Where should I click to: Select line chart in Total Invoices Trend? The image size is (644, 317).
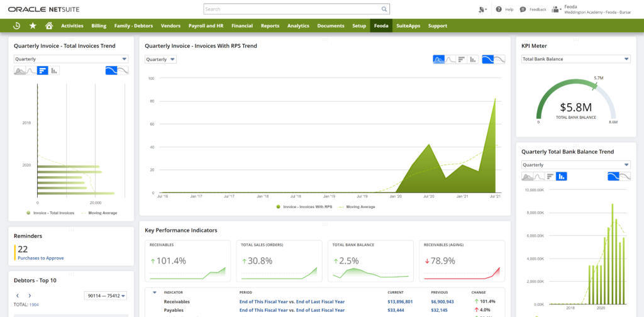click(x=31, y=70)
